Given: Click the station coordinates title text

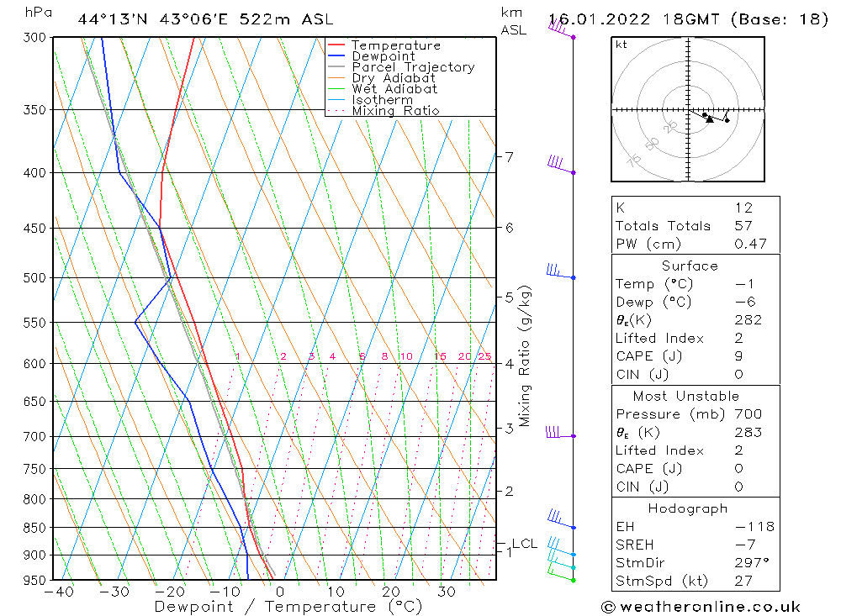Looking at the screenshot, I should (x=205, y=19).
